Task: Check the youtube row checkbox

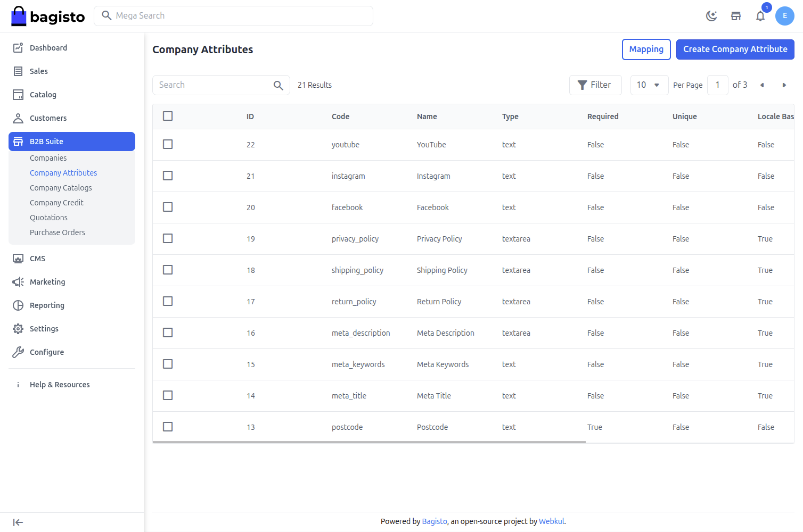Action: (x=168, y=144)
